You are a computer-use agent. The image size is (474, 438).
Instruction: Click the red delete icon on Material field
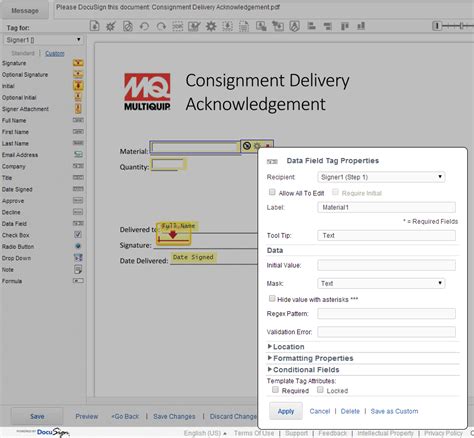(267, 146)
